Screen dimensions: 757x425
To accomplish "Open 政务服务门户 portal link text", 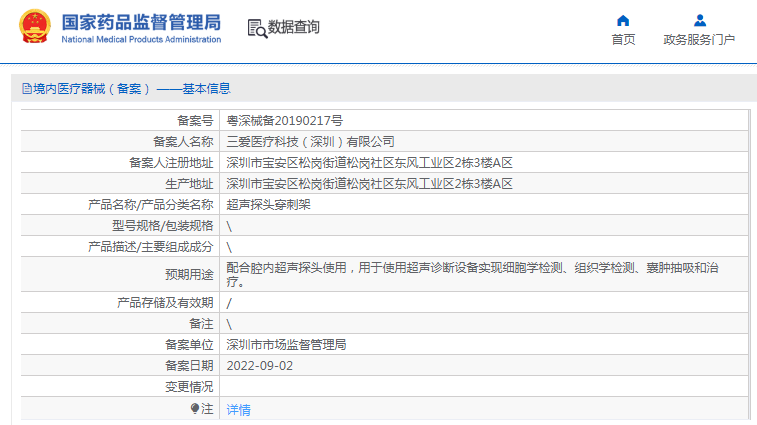I will pyautogui.click(x=699, y=40).
